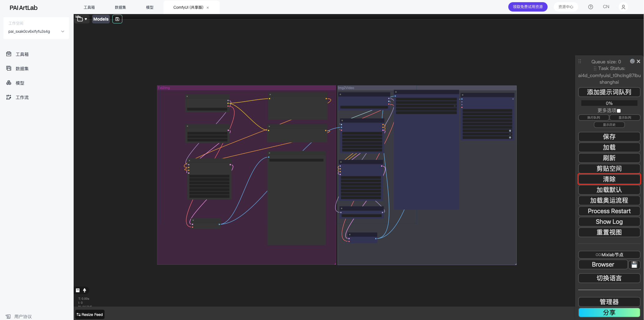Click the 工具箱 sidebar icon
644x320 pixels.
coord(9,54)
